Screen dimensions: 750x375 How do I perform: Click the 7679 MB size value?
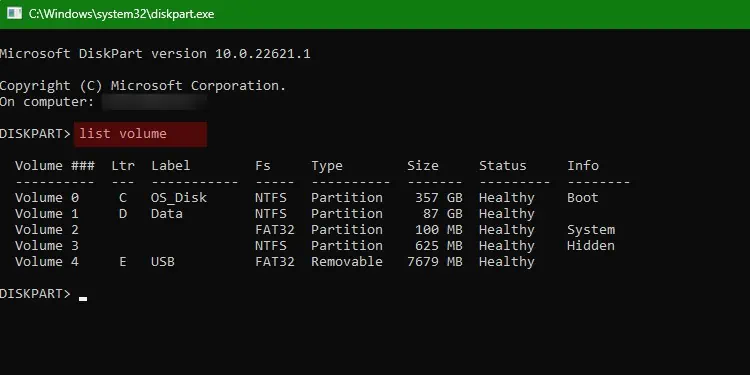[x=435, y=262]
